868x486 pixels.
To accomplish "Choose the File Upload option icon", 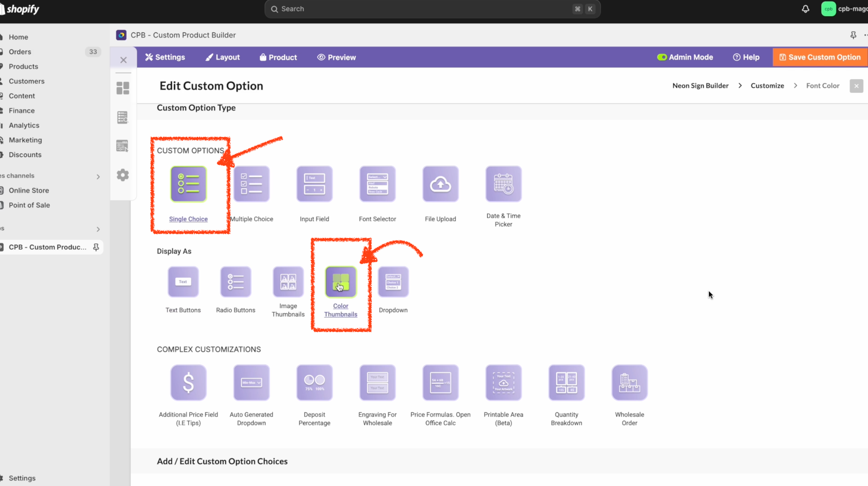I will (440, 184).
